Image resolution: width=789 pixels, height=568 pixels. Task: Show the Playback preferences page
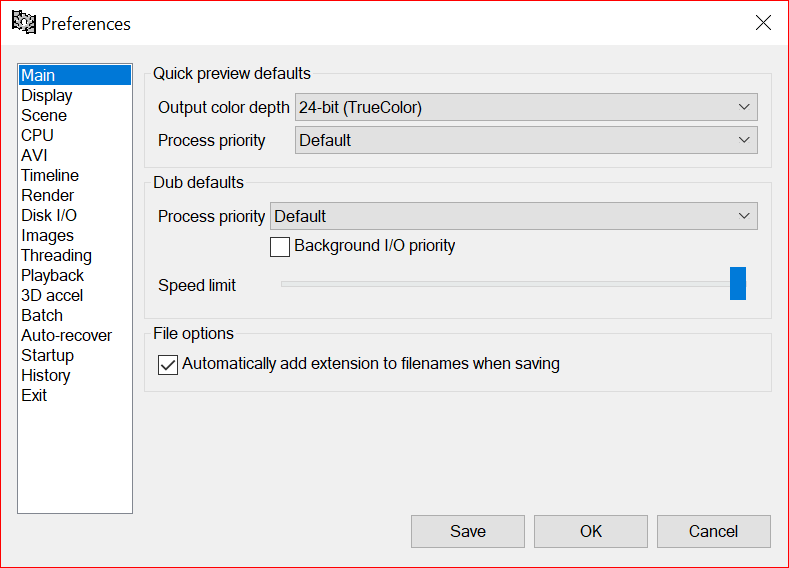(52, 275)
